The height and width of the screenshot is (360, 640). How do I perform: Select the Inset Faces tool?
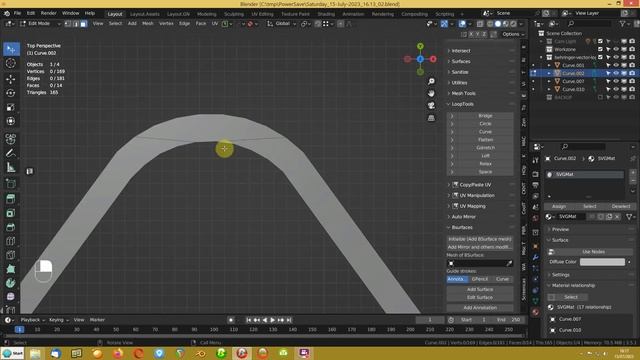point(11,213)
